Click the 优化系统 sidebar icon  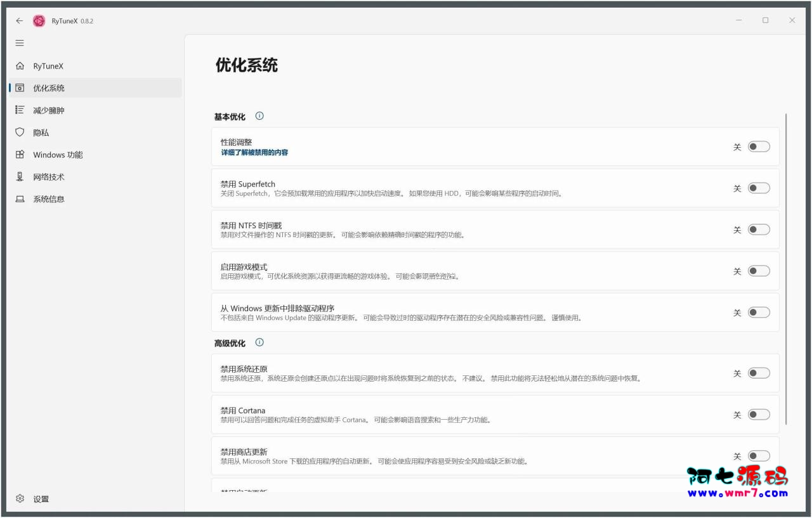pos(20,88)
